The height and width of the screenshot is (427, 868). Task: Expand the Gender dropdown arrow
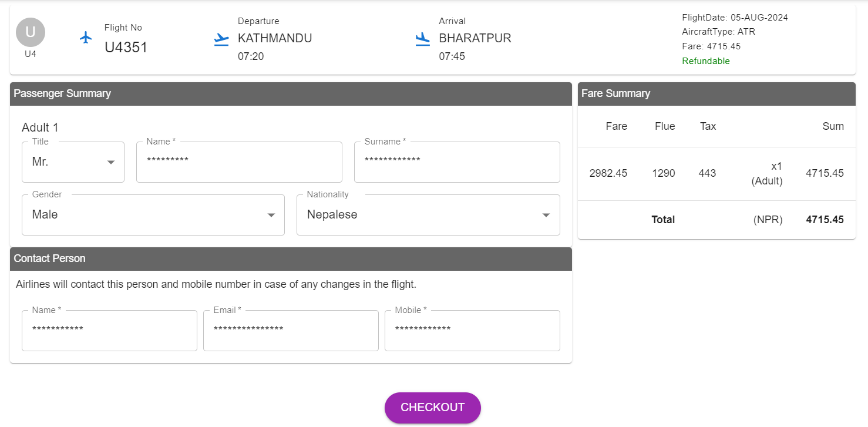[x=271, y=216]
